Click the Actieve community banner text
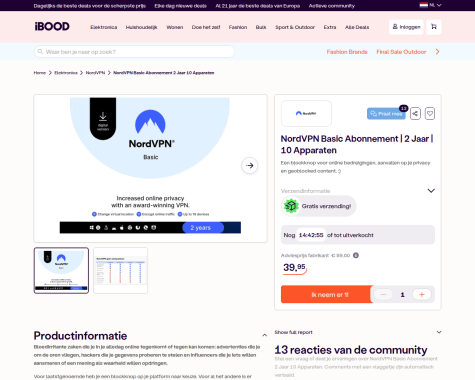Image resolution: width=475 pixels, height=380 pixels. click(332, 6)
